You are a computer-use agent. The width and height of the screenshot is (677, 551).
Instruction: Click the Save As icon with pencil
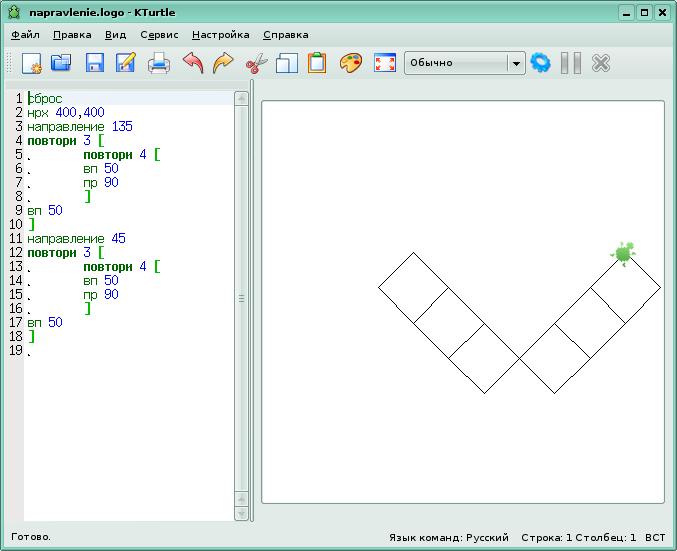point(125,63)
